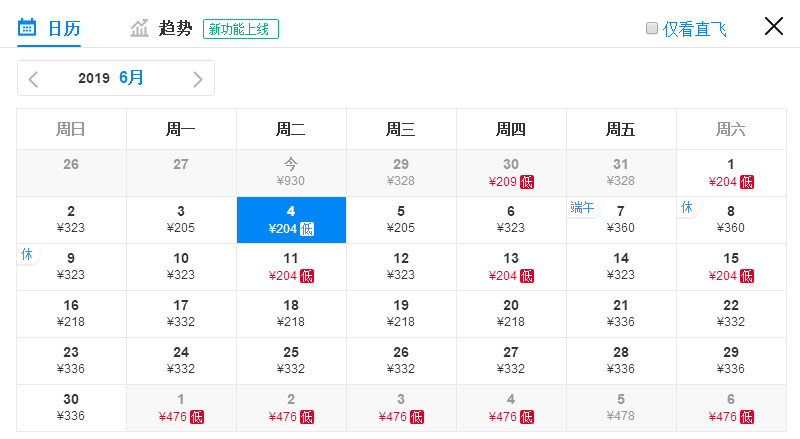Viewport: 800px width, 439px height.
Task: Click the calendar icon beside 日历
Action: (27, 28)
